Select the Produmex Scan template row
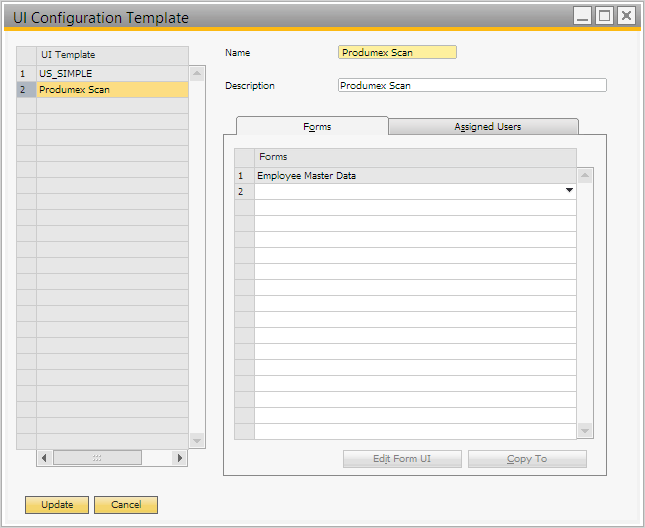 click(x=110, y=90)
